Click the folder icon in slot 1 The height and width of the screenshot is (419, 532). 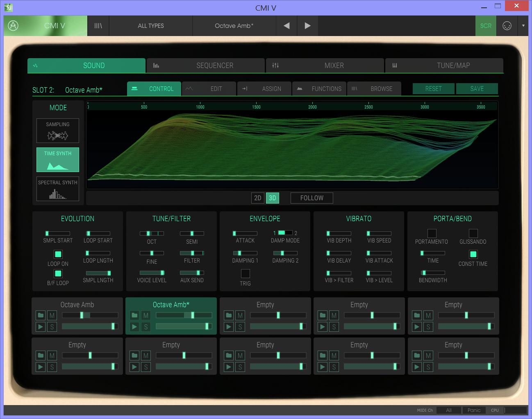point(40,315)
